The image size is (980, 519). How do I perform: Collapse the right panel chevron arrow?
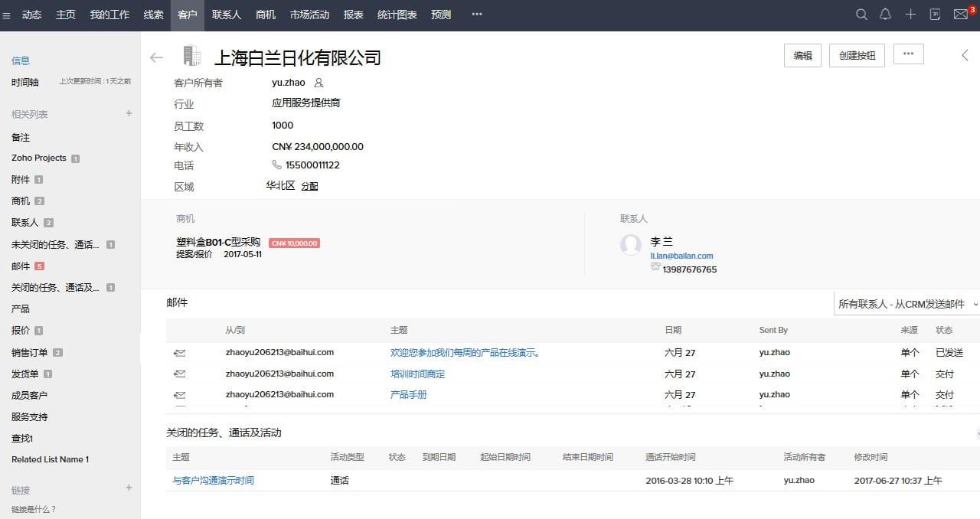coord(965,55)
